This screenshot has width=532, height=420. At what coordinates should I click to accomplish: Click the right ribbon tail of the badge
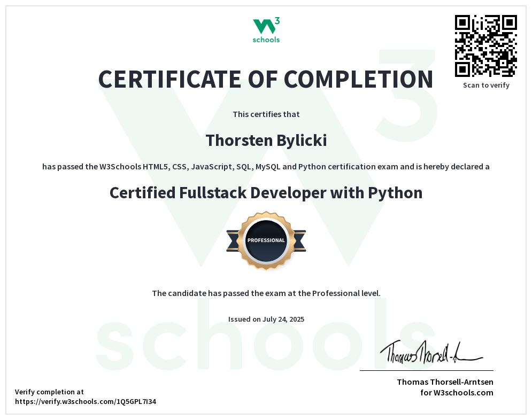click(x=300, y=240)
